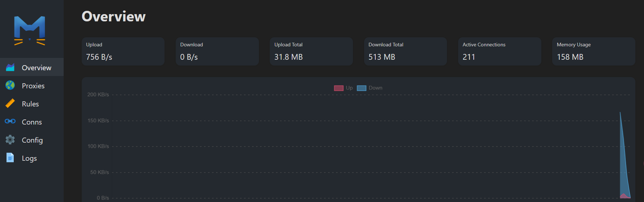Screen dimensions: 644x202
Task: View the Logs page
Action: coord(29,158)
